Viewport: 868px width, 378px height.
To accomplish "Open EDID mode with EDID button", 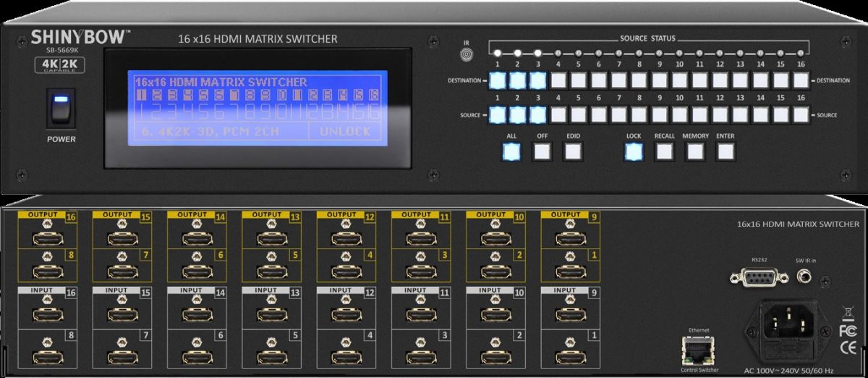I will click(x=573, y=151).
